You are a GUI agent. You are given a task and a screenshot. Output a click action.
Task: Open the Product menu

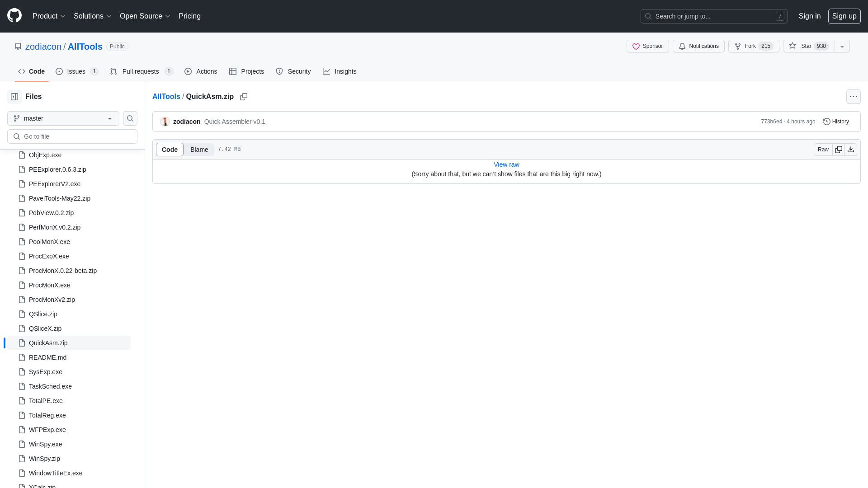49,16
